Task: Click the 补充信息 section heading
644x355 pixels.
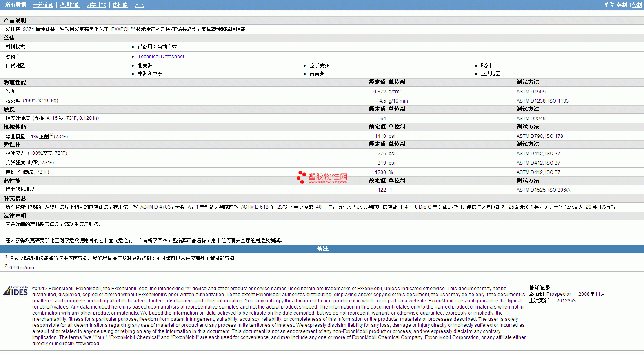Action: (x=15, y=198)
